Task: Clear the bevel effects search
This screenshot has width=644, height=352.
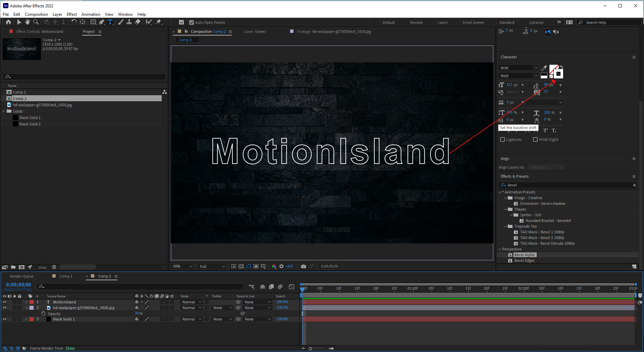Action: (634, 185)
